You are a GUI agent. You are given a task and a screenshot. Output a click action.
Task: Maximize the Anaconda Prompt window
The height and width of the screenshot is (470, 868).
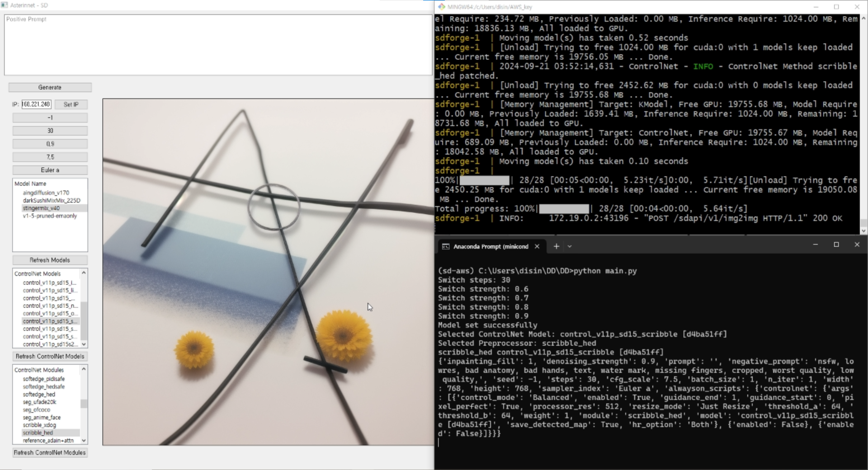[836, 244]
